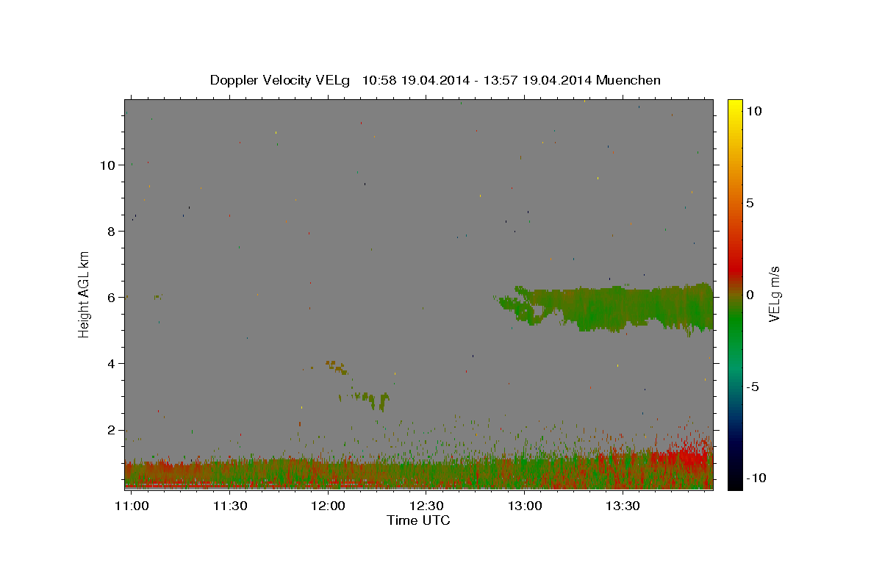Click the small echo patch near 4 km
Viewport: 882px width, 588px height.
[337, 367]
